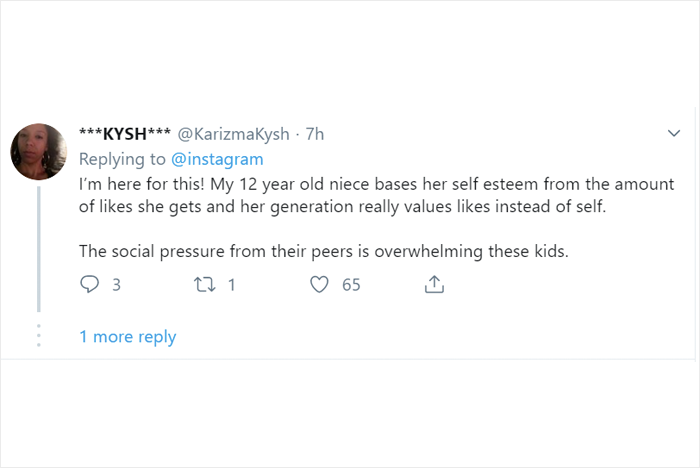Viewport: 700px width, 468px height.
Task: Like the tweet with the heart icon
Action: (319, 284)
